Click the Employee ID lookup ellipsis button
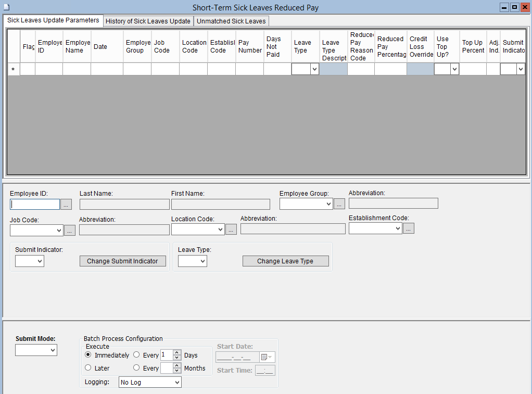 click(x=66, y=205)
